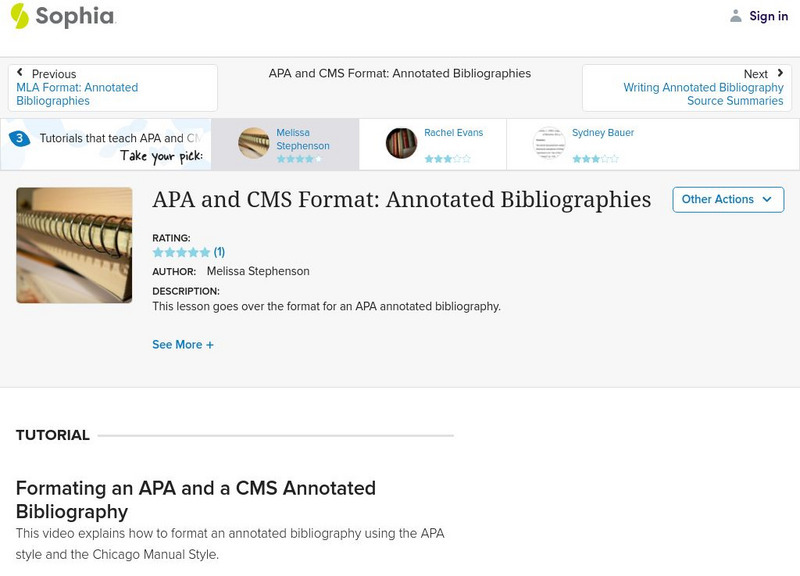Click the right chevron beside Next
This screenshot has width=800, height=576.
click(779, 73)
